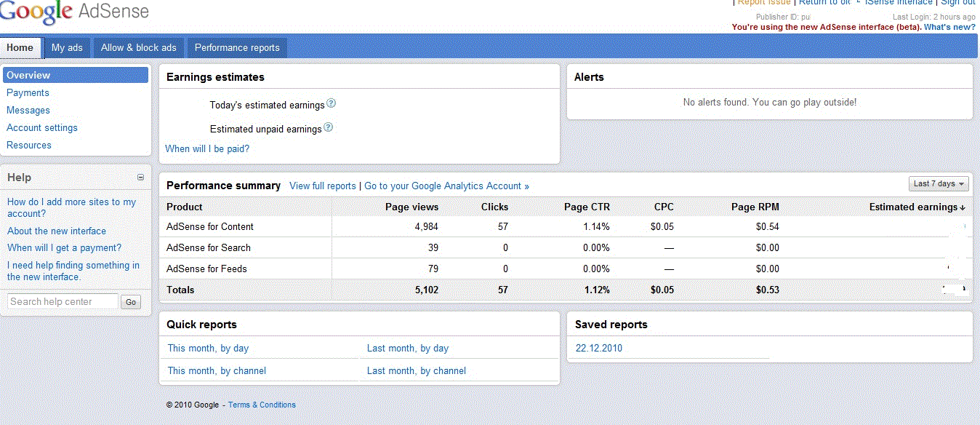Image resolution: width=980 pixels, height=425 pixels.
Task: Open 'Last month, by channel' quick report
Action: (x=417, y=371)
